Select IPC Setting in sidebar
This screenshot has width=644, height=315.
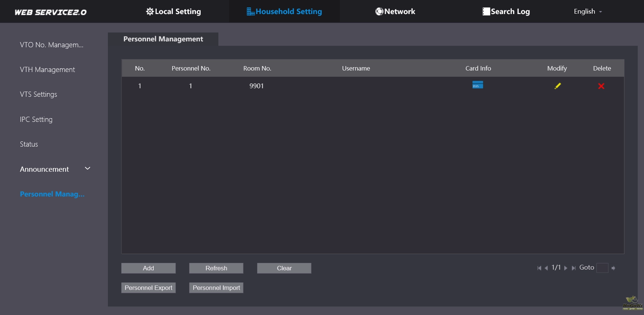pyautogui.click(x=36, y=120)
